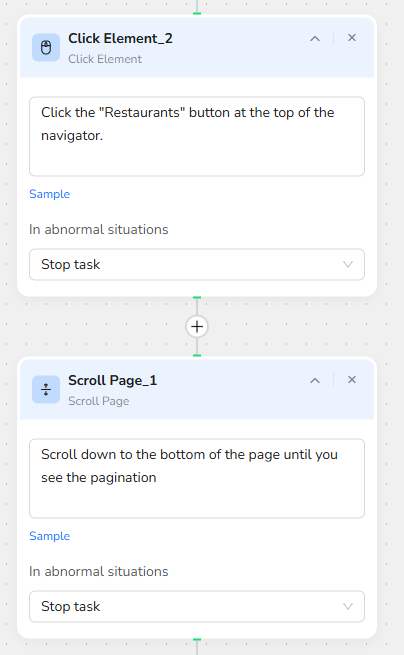Open Stop task dropdown in Scroll Page_1
This screenshot has height=655, width=404.
click(197, 607)
